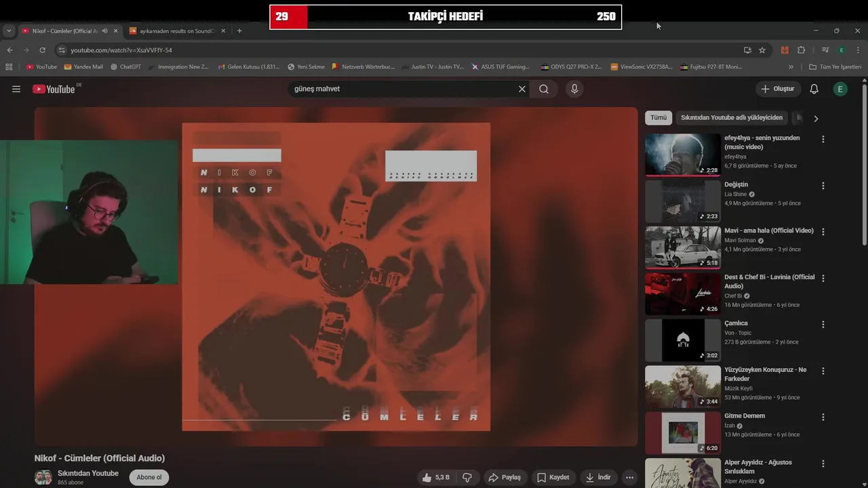
Task: Play the Gitme Demem thumbnail
Action: pos(683,433)
